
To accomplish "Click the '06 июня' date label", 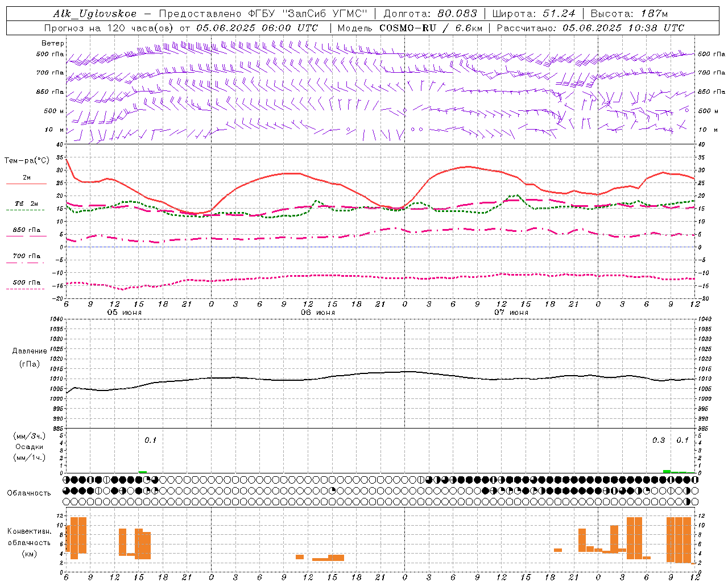I will click(x=318, y=313).
